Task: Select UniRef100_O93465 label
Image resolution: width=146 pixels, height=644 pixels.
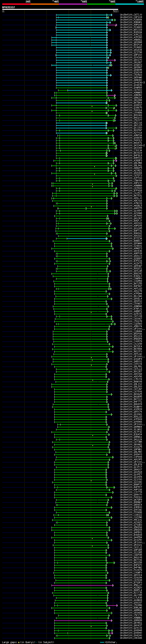Action: [x=131, y=613]
